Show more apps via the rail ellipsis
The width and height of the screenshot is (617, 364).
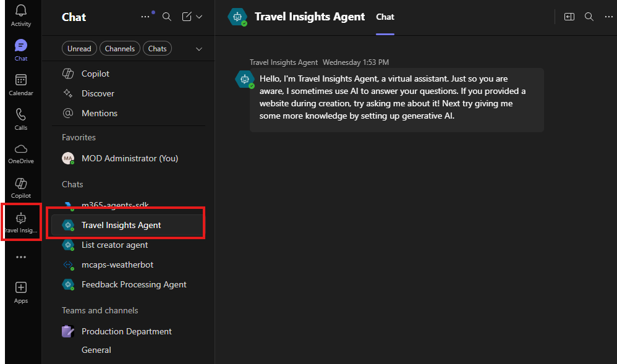pos(21,257)
